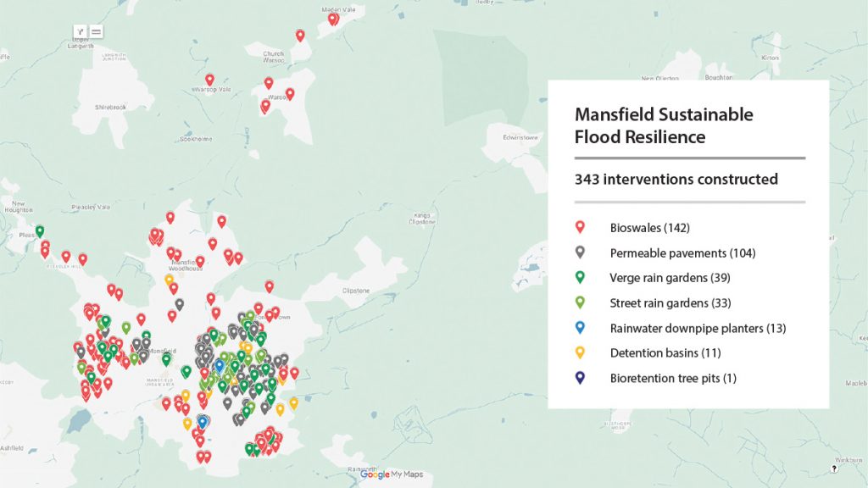The width and height of the screenshot is (868, 488).
Task: Click the dark green Verge rain gardens legend pin
Action: [x=581, y=277]
